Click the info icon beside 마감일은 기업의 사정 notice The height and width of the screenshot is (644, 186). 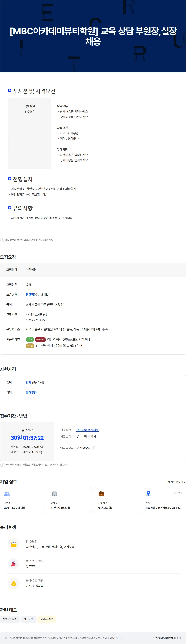(2, 464)
